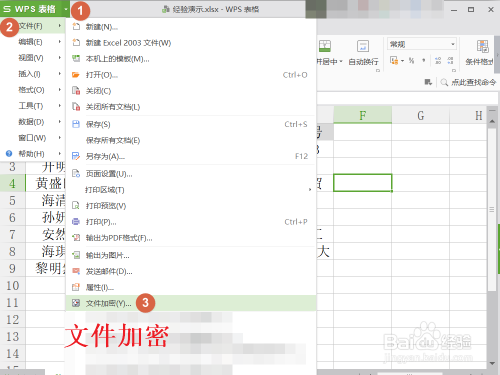Screen dimensions: 500x375
Task: Click the 发送邮件(D) mail icon
Action: click(76, 271)
